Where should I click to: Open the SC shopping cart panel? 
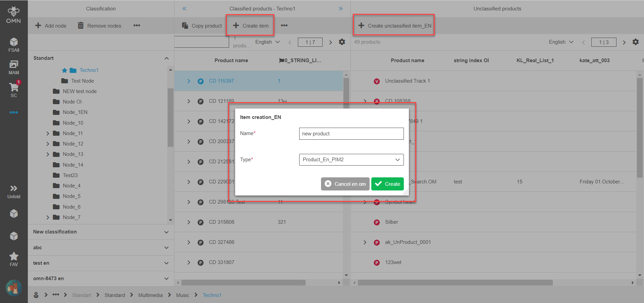[13, 88]
